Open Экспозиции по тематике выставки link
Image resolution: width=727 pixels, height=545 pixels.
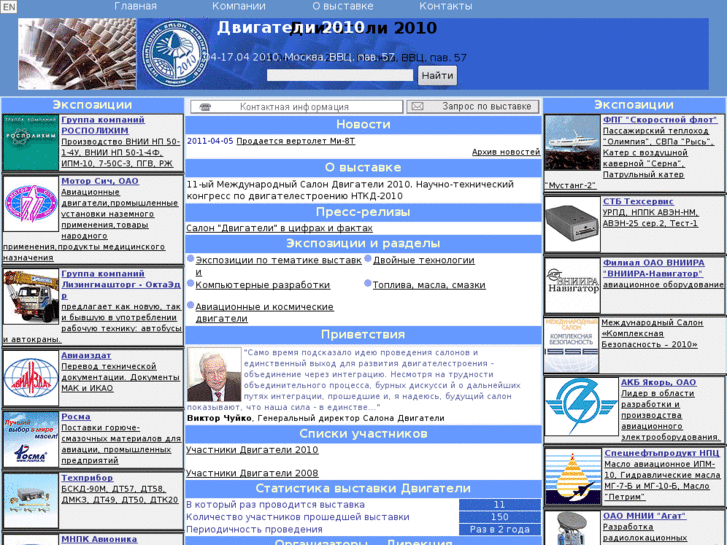tap(278, 266)
